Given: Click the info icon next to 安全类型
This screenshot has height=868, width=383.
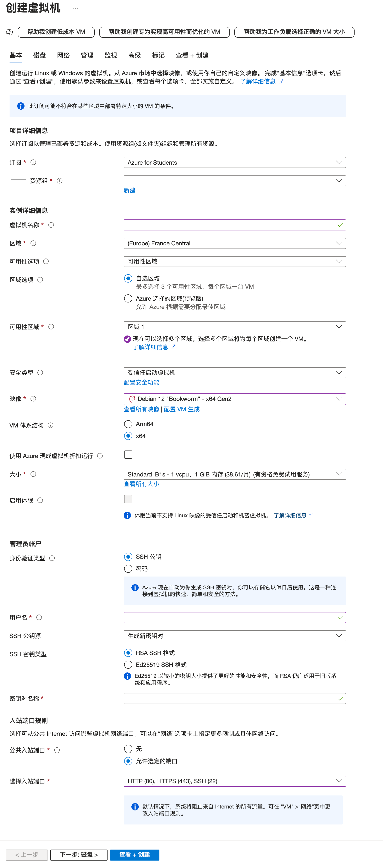Looking at the screenshot, I should pos(40,372).
